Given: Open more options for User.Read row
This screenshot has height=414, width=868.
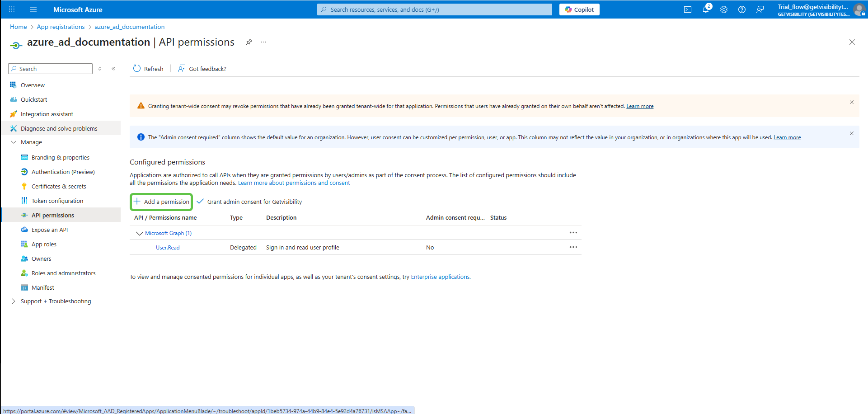Looking at the screenshot, I should (x=573, y=247).
